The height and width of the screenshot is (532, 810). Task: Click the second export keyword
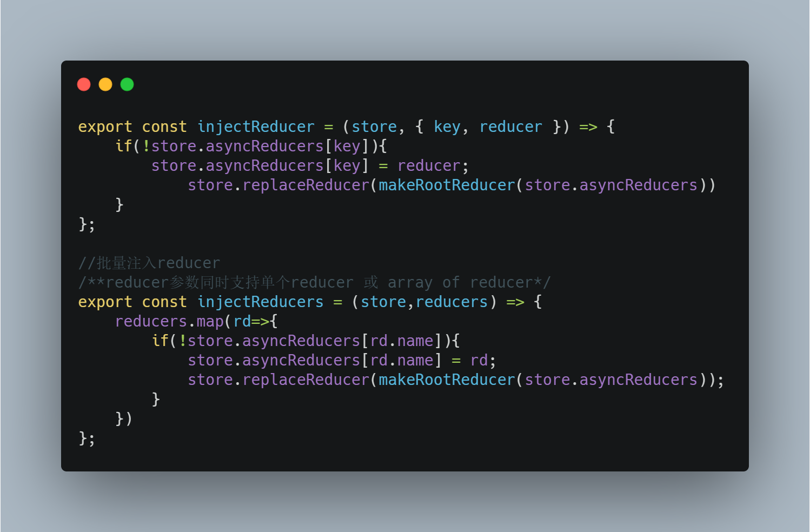(x=105, y=302)
